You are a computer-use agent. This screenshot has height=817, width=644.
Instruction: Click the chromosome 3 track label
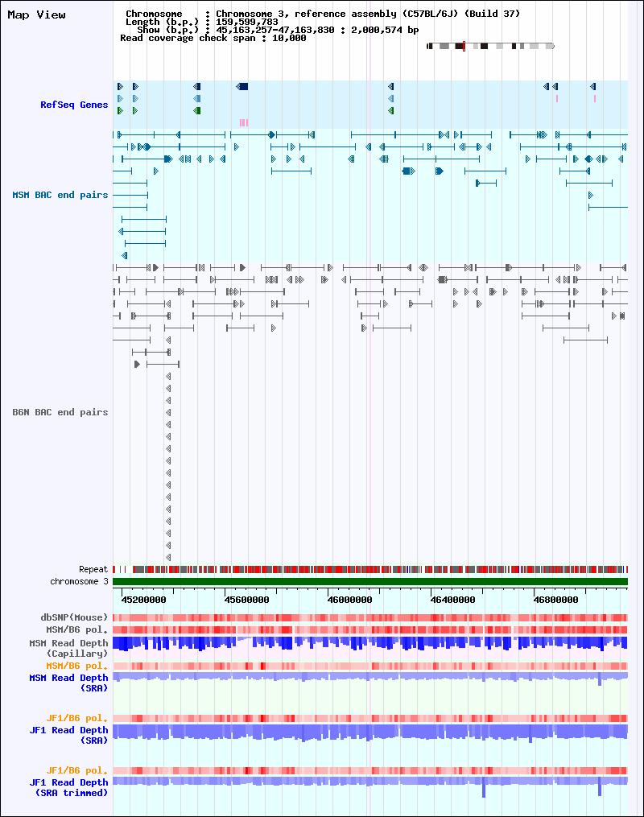(79, 581)
